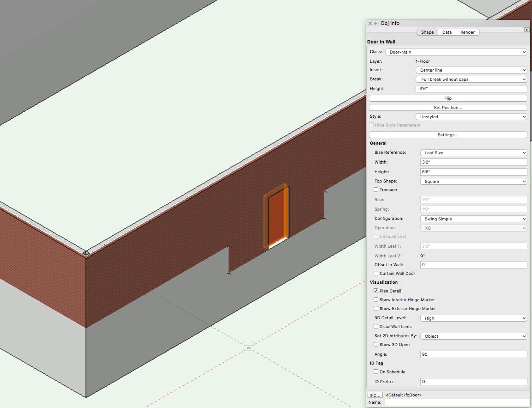The width and height of the screenshot is (532, 408).
Task: Enable Show 3D Open checkbox
Action: (376, 345)
